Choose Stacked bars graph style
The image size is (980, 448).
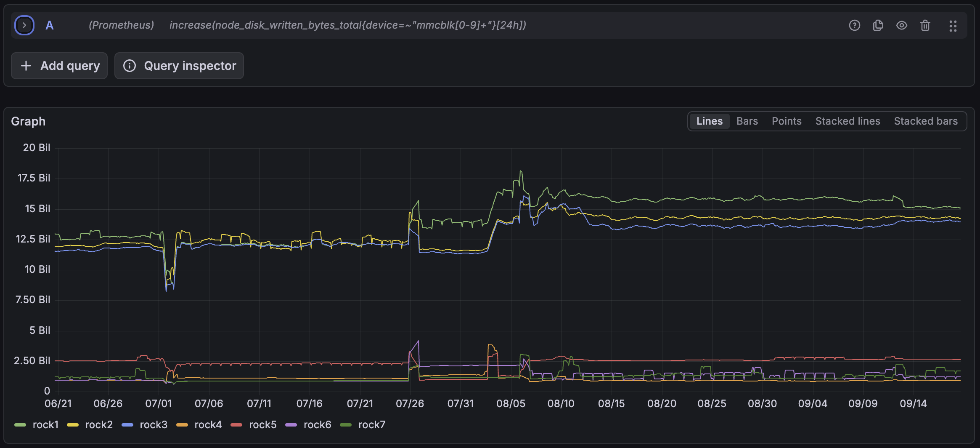pos(926,121)
